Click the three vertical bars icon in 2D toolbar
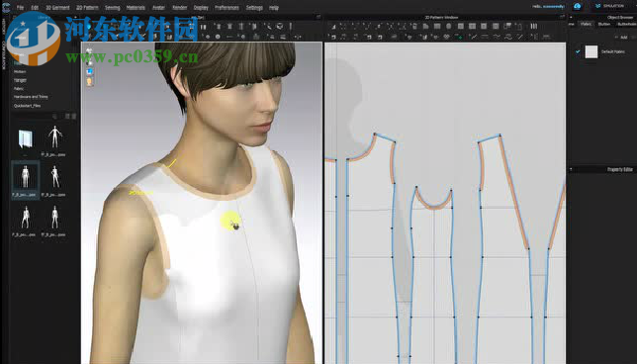The width and height of the screenshot is (637, 364). 534,26
